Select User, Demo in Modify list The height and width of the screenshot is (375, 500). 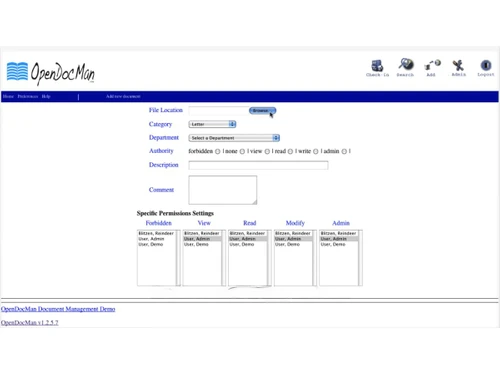click(293, 244)
